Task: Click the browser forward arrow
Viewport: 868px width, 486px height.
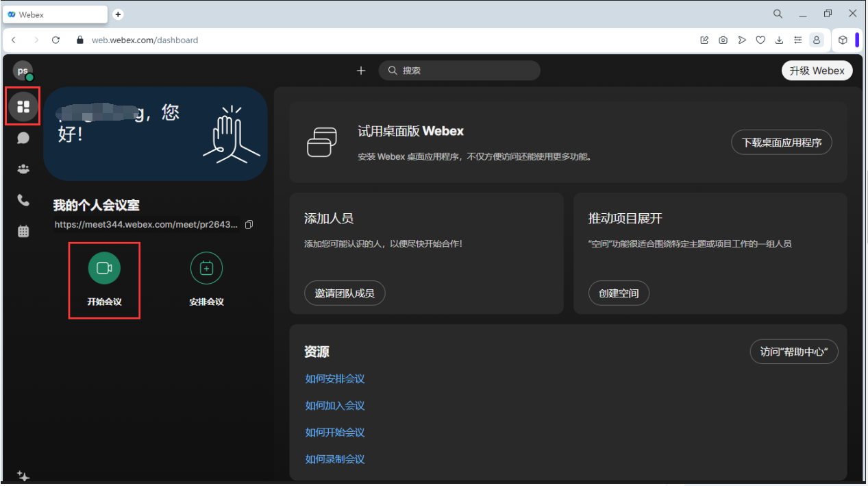Action: [x=36, y=40]
